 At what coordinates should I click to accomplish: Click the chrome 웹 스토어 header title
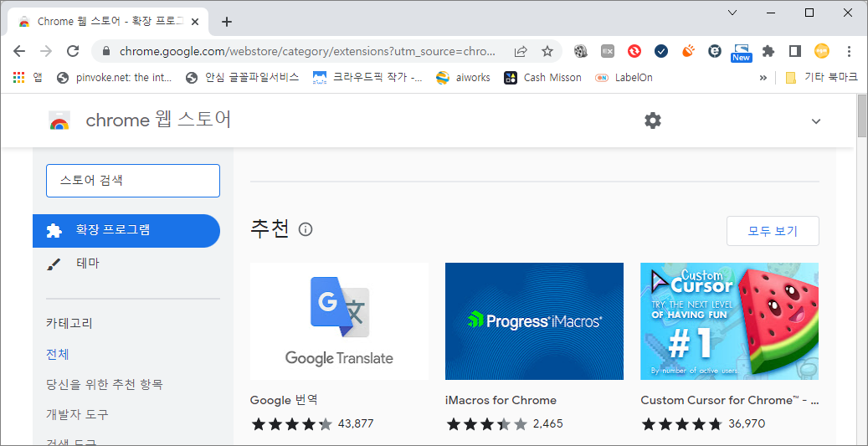click(158, 120)
